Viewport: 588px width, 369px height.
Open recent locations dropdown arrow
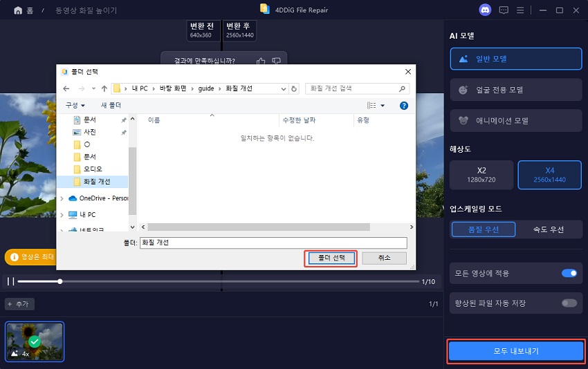[x=93, y=88]
